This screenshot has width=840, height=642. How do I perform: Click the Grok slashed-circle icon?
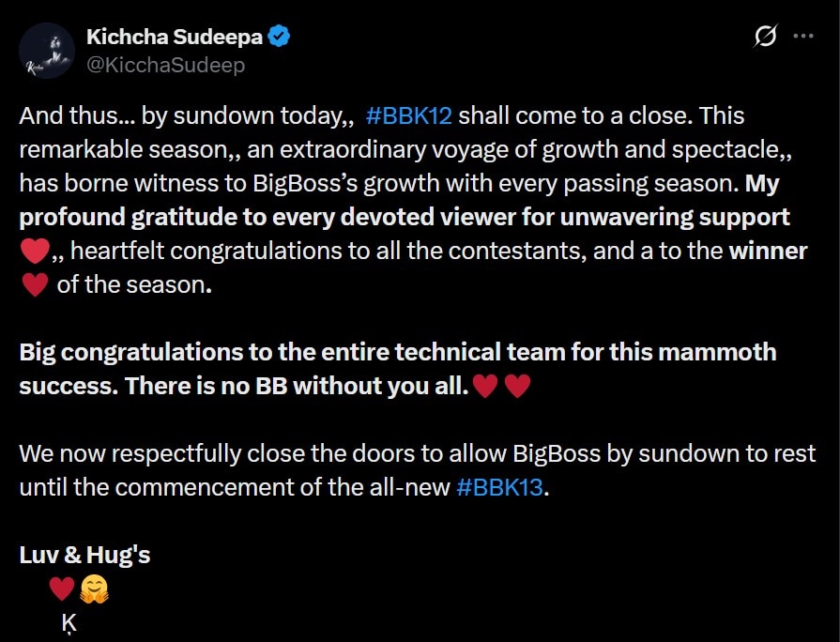[x=765, y=37]
